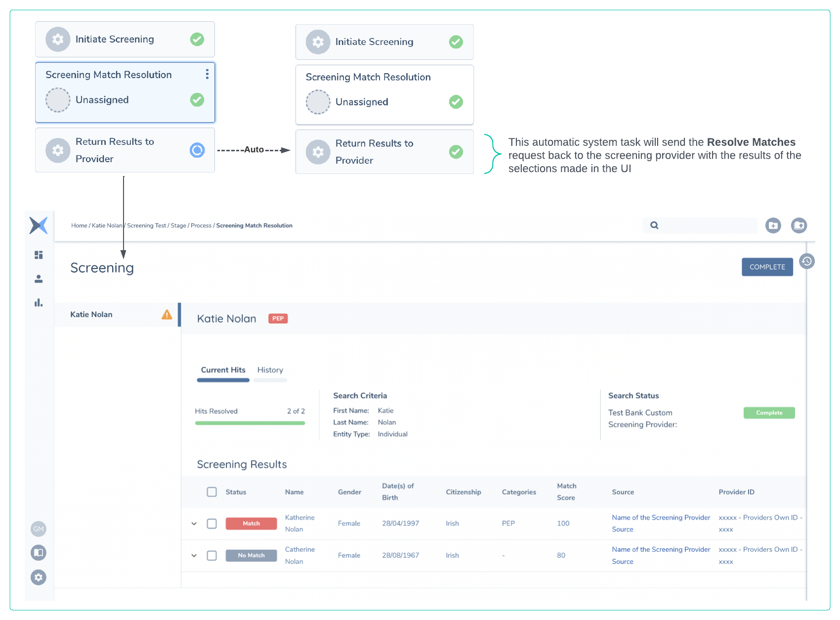The image size is (840, 620).
Task: Open the bar chart reports icon
Action: click(39, 303)
